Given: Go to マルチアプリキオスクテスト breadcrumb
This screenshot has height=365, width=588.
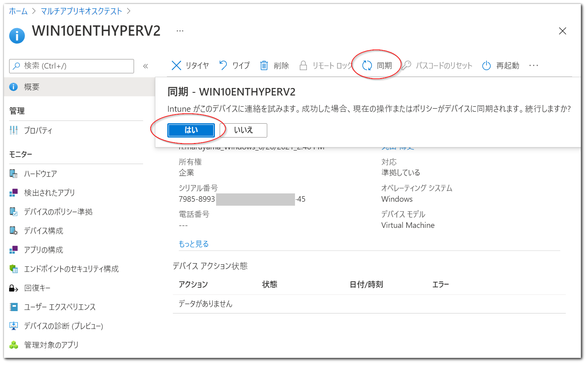Looking at the screenshot, I should point(82,11).
